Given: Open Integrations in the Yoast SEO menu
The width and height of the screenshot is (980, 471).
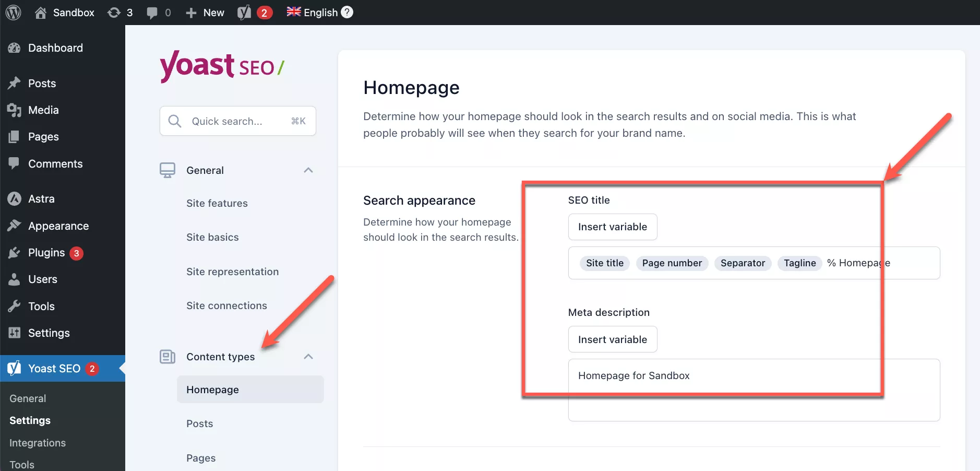Looking at the screenshot, I should [x=37, y=442].
